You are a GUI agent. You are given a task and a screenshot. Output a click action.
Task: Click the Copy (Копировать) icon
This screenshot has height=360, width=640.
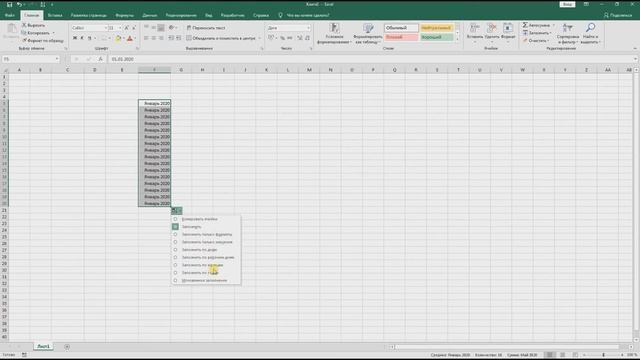pos(24,33)
